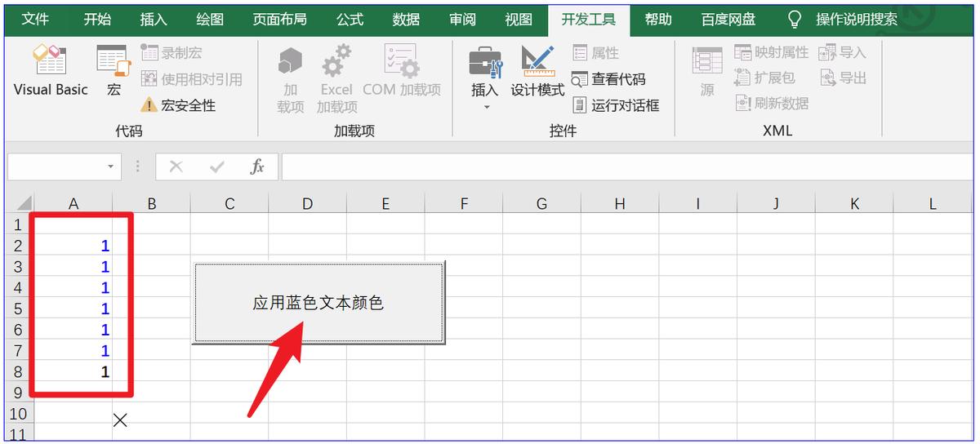Viewport: 980px width, 444px height.
Task: Click formula bar confirm checkmark icon
Action: tap(216, 167)
